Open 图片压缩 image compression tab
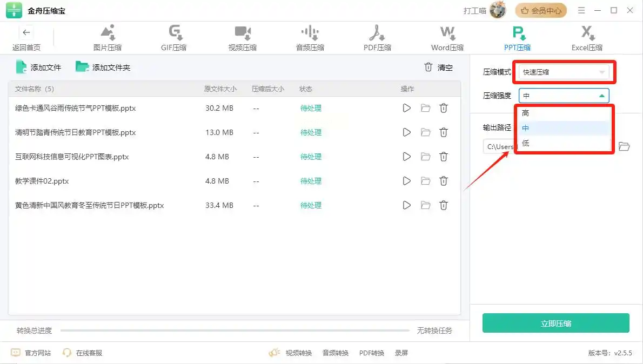This screenshot has width=643, height=364. [108, 38]
